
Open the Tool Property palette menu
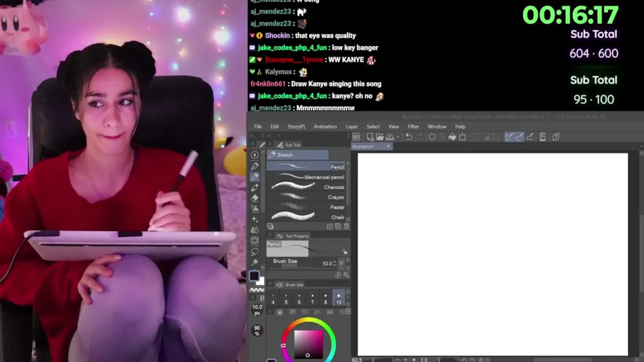pos(270,236)
